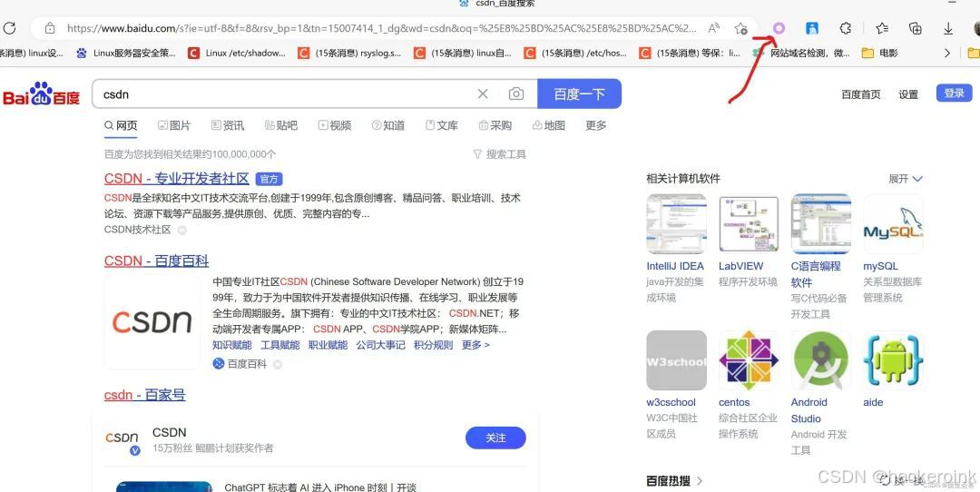
Task: Open the mySQL logo thumbnail
Action: pos(893,223)
